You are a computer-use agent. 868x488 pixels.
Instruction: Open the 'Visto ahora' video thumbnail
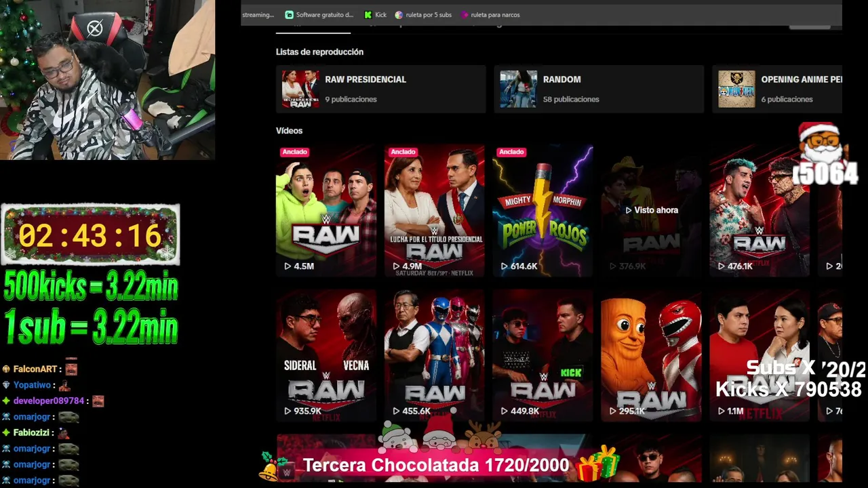651,210
